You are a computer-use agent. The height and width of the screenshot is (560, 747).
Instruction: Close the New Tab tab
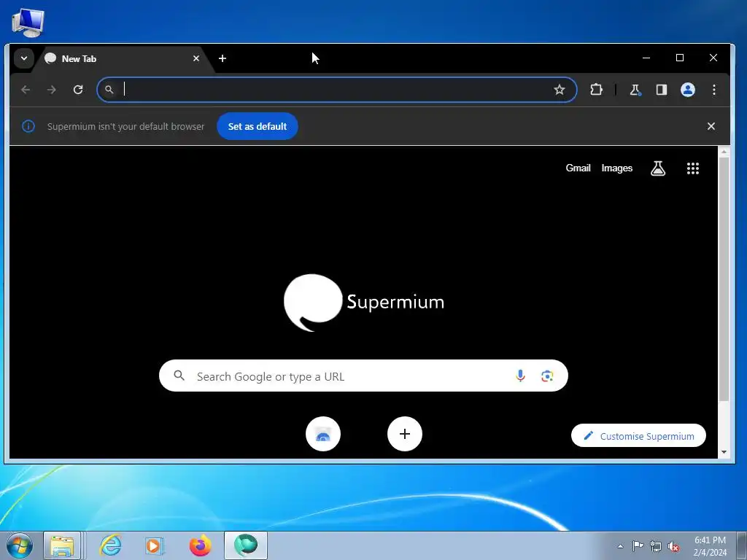coord(196,58)
